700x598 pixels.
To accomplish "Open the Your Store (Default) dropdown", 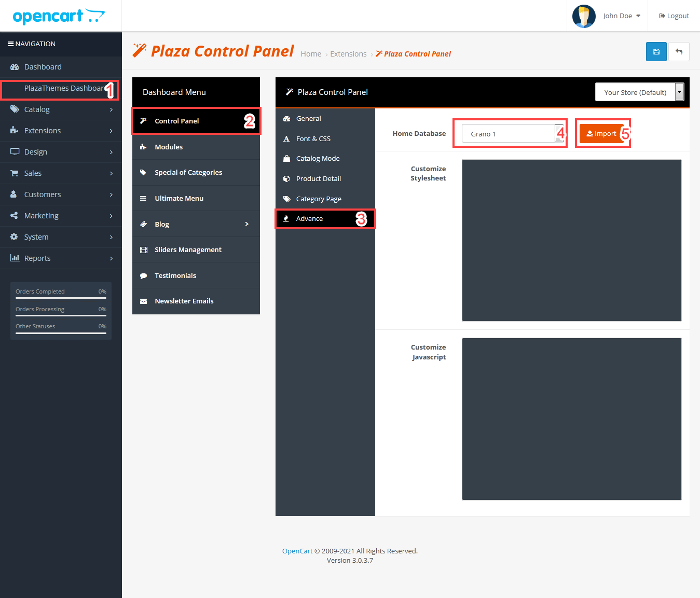I will tap(639, 92).
